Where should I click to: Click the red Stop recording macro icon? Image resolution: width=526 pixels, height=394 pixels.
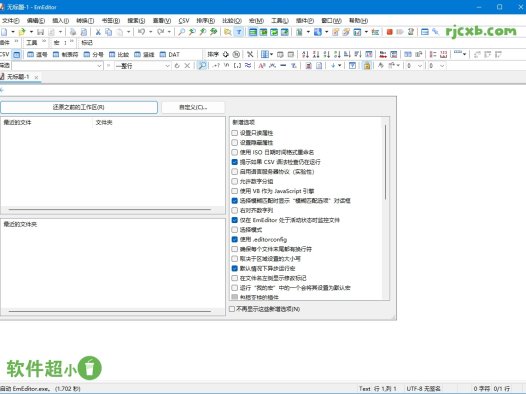(x=389, y=32)
